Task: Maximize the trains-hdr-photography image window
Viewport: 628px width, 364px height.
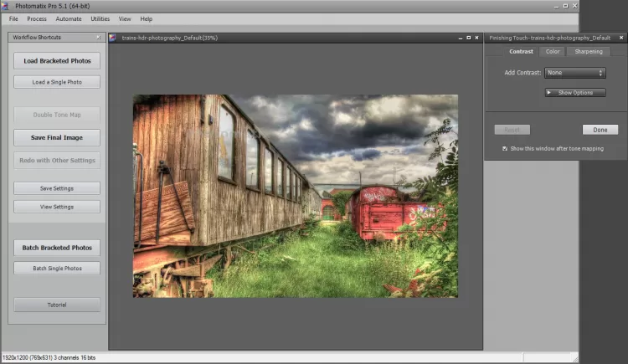Action: pyautogui.click(x=469, y=38)
